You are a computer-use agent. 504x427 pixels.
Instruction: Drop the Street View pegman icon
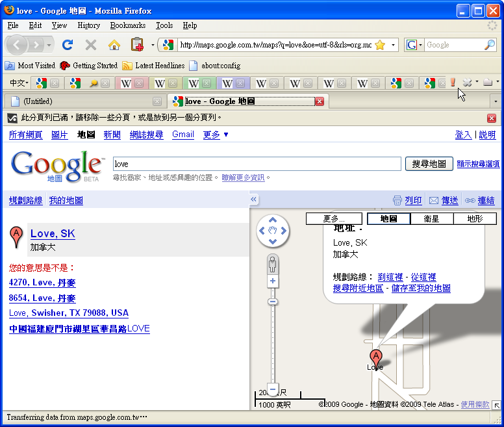(273, 265)
